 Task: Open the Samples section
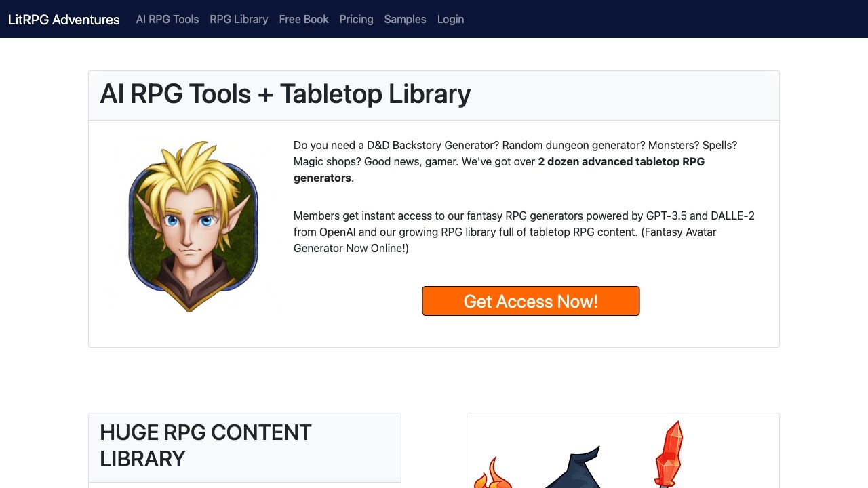point(405,19)
